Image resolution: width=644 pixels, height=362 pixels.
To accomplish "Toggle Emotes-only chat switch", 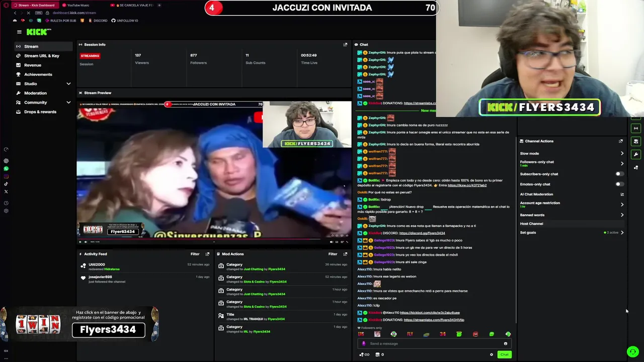I will [620, 184].
